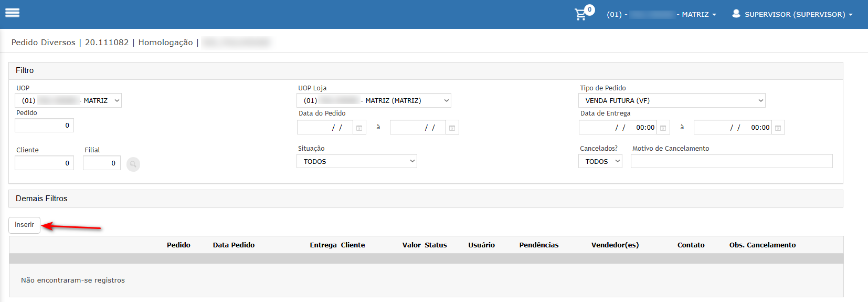868x302 pixels.
Task: Click the Inserir button
Action: tap(24, 225)
